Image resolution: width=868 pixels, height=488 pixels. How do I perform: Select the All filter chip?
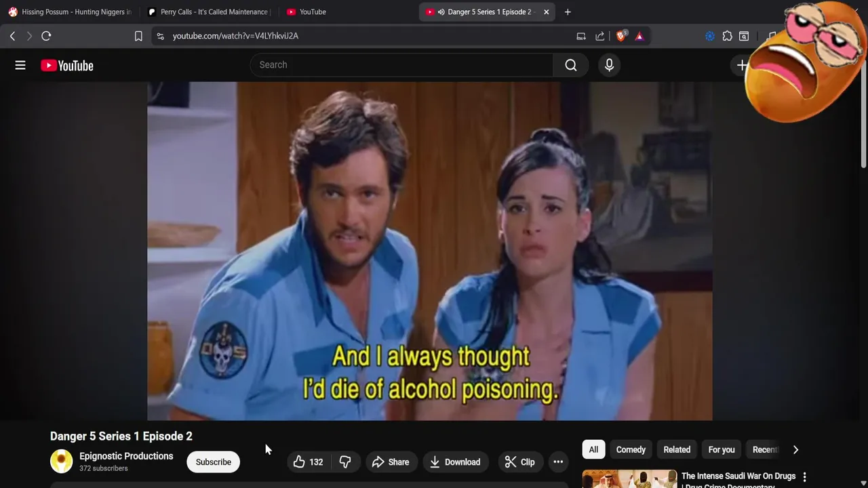(593, 449)
